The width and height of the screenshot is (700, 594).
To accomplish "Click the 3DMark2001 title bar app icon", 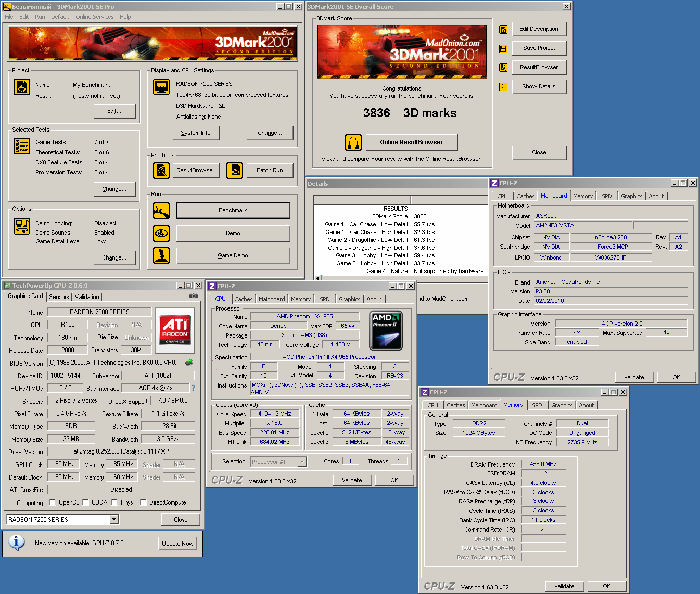I will [x=7, y=7].
